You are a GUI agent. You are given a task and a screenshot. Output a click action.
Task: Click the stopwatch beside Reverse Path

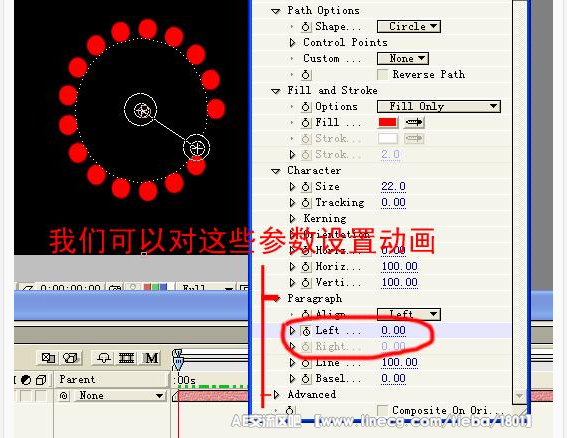click(306, 75)
